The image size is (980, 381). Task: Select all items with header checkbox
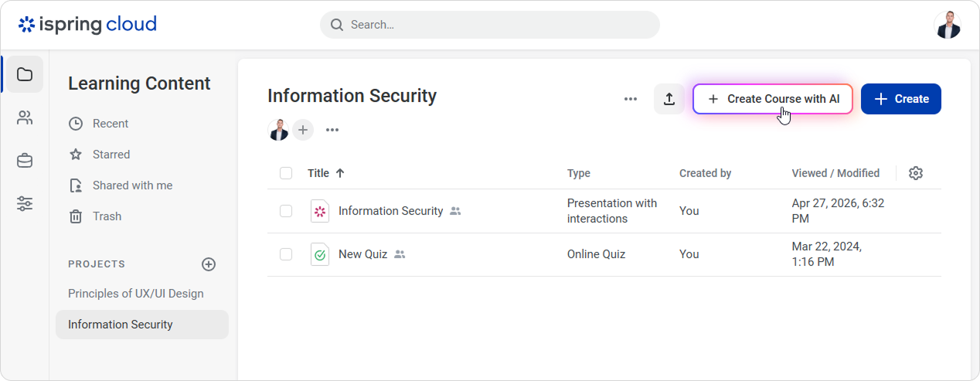click(x=286, y=173)
